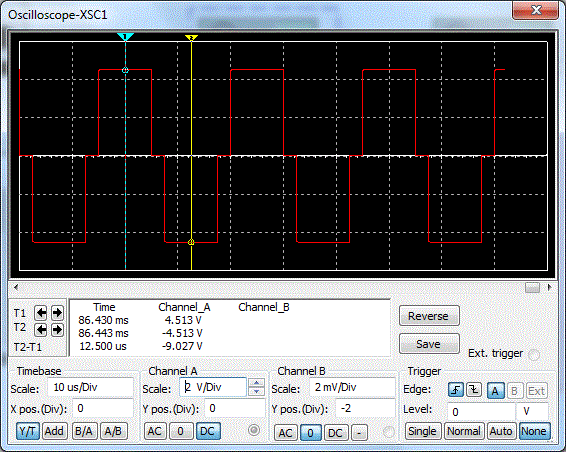Select trigger source B
The image size is (566, 452).
(515, 391)
